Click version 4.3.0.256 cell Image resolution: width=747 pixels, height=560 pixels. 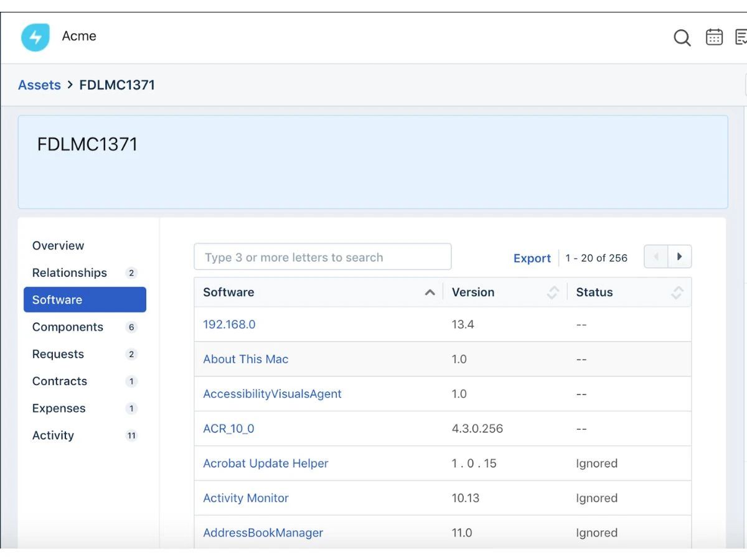coord(477,429)
